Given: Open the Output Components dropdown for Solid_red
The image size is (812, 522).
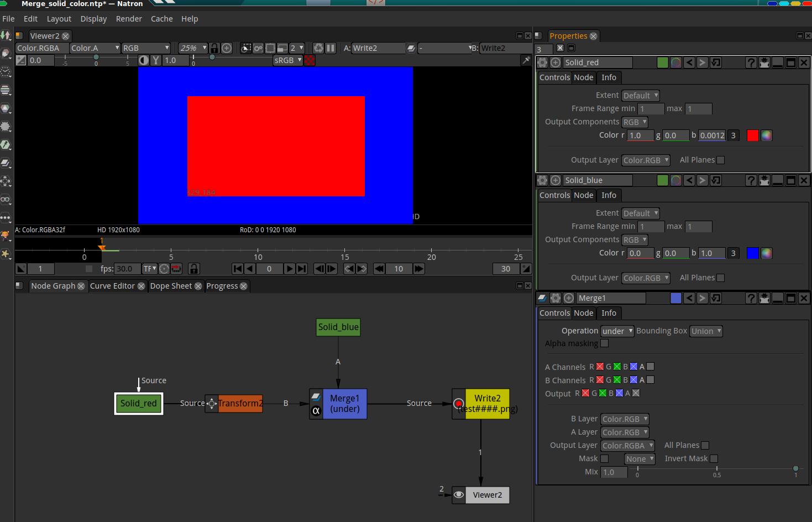Looking at the screenshot, I should (634, 122).
